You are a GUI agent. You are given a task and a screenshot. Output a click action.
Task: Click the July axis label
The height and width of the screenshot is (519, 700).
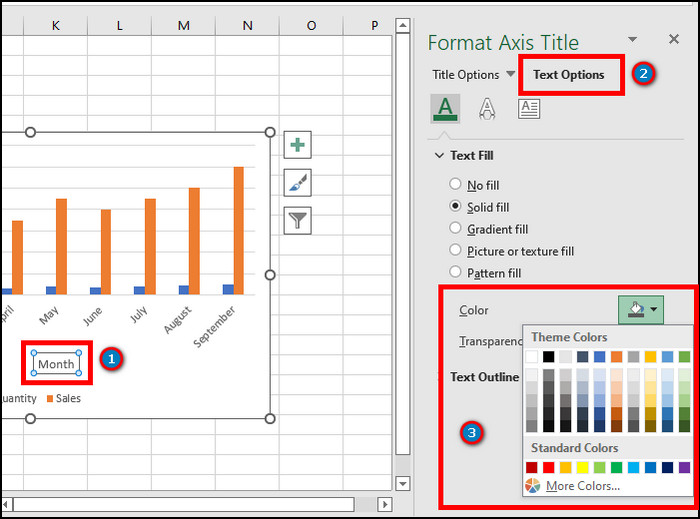[x=138, y=314]
